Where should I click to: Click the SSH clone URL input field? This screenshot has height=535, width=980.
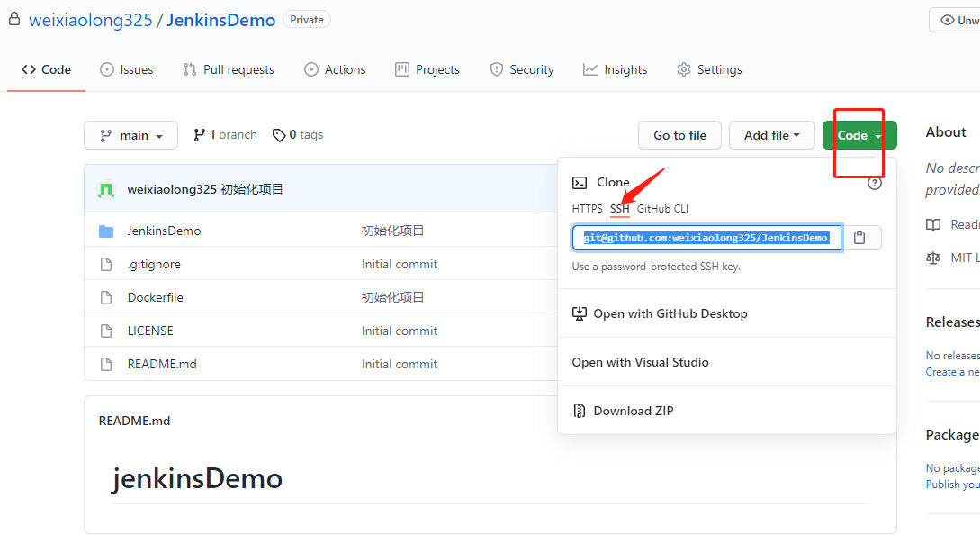click(x=706, y=238)
